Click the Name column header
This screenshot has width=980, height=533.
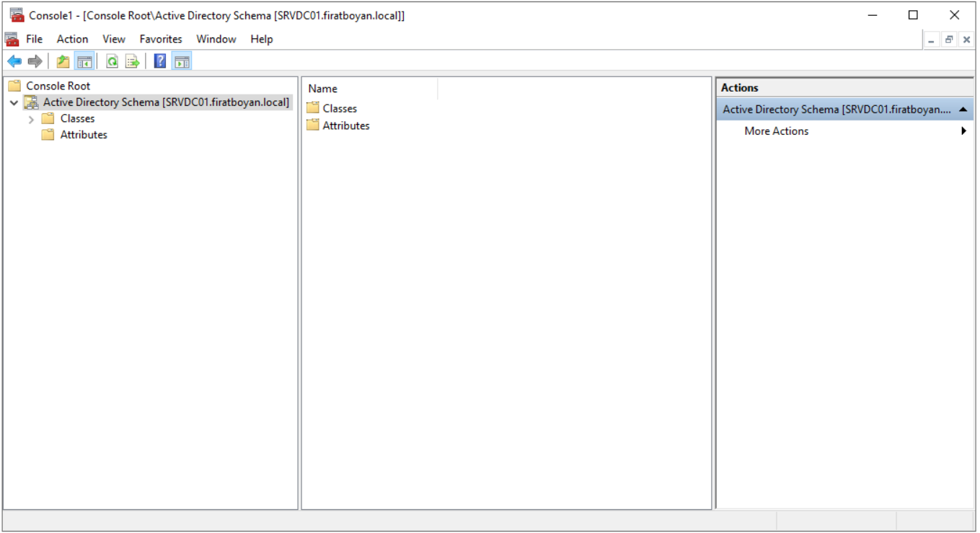click(323, 89)
